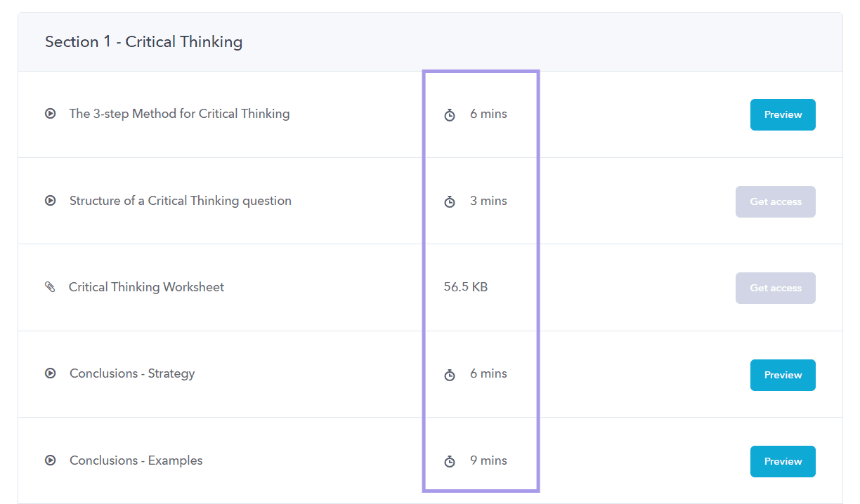Preview the Conclusions - Strategy lesson

[782, 375]
